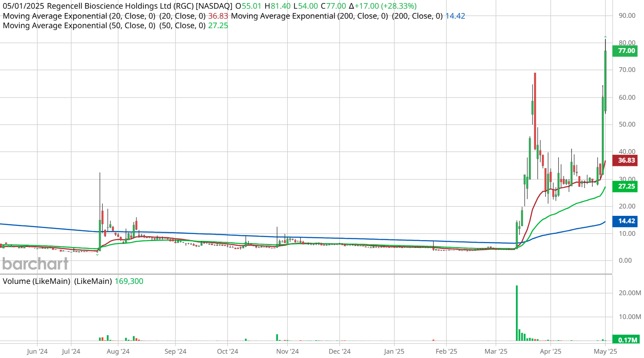
Task: Click the blue 14.42 value in the legend
Action: [x=455, y=16]
